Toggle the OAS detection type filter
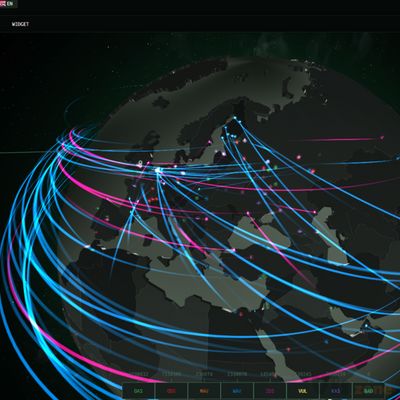Viewport: 400px width, 400px height. pos(138,391)
